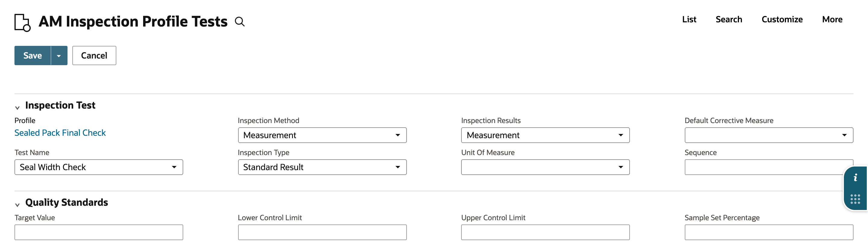
Task: Collapse the Quality Standards section
Action: 17,205
